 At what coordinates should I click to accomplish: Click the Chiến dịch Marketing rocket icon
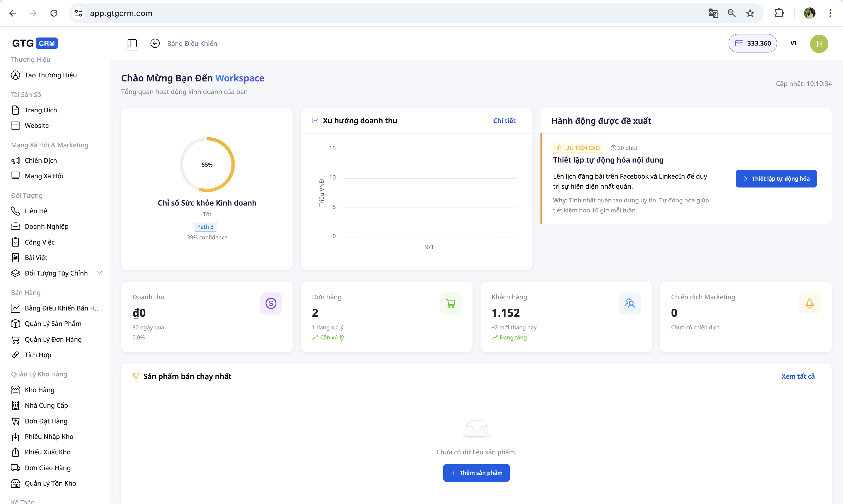point(809,303)
